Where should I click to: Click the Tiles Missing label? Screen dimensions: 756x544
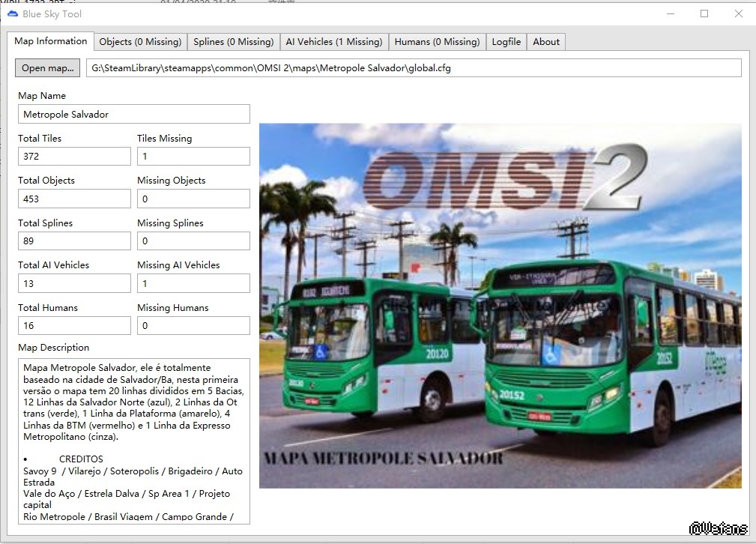(x=164, y=139)
